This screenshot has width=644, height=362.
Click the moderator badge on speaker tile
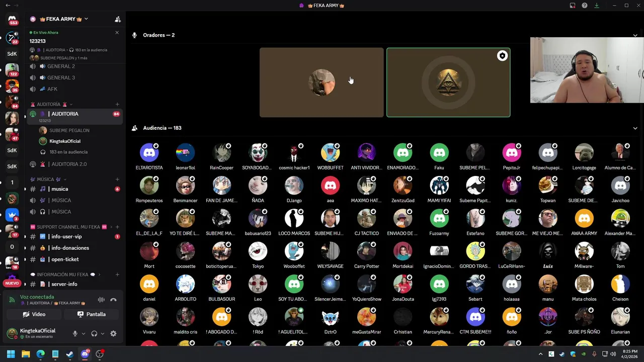tap(502, 56)
